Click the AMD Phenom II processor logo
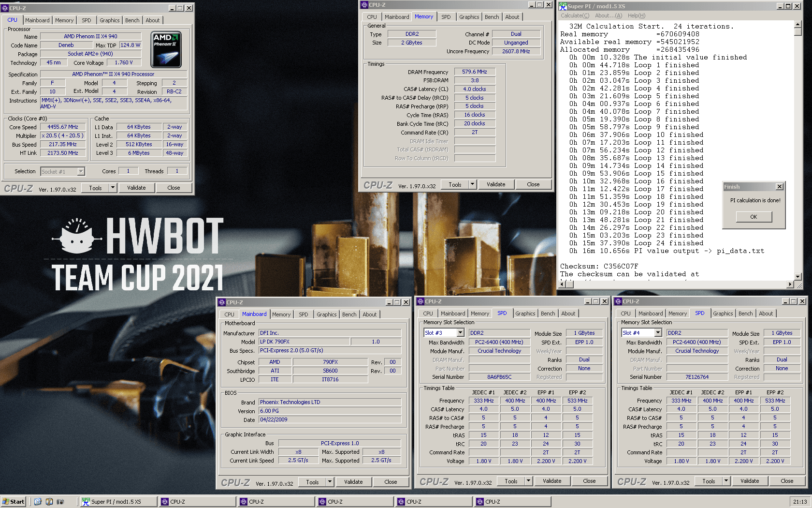This screenshot has height=508, width=812. pyautogui.click(x=166, y=49)
